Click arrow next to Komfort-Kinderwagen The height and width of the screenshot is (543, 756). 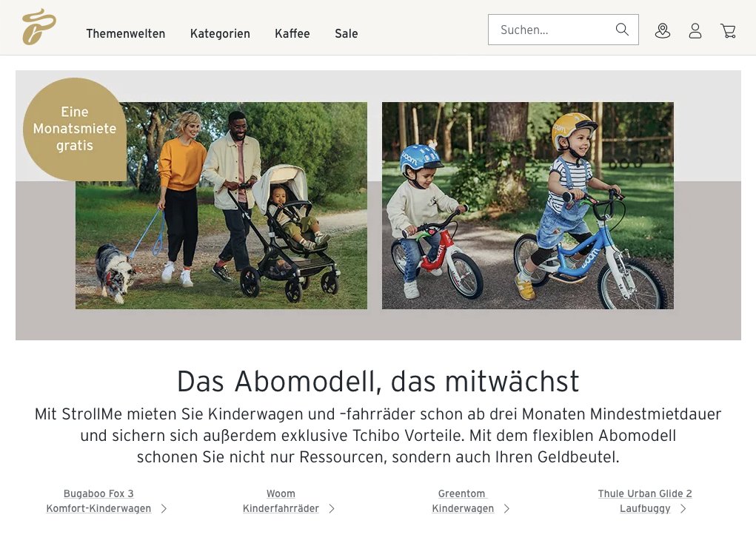(164, 509)
